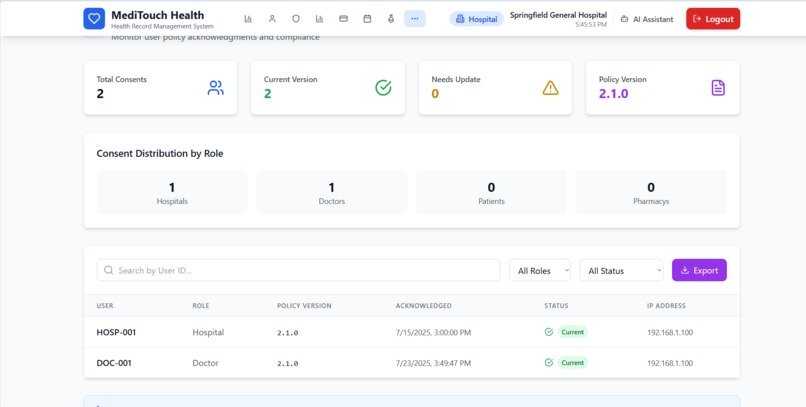Click the Springfield General Hospital name

point(558,15)
